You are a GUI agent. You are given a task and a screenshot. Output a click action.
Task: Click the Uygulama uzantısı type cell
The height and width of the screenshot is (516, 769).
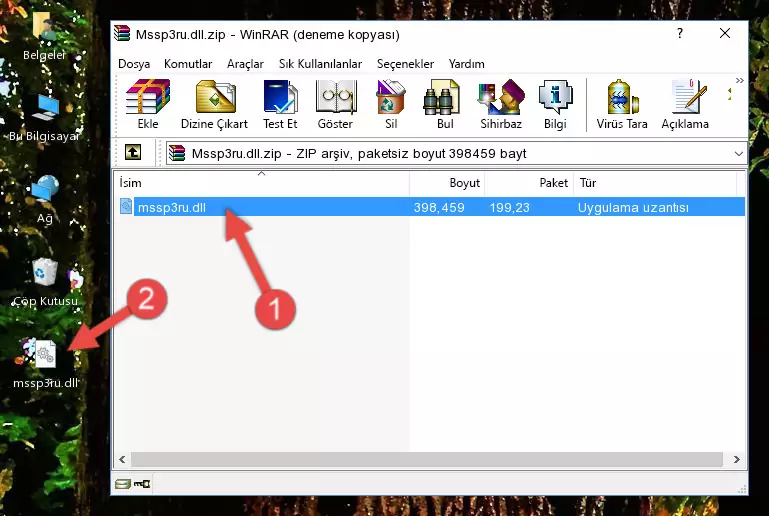(x=633, y=207)
